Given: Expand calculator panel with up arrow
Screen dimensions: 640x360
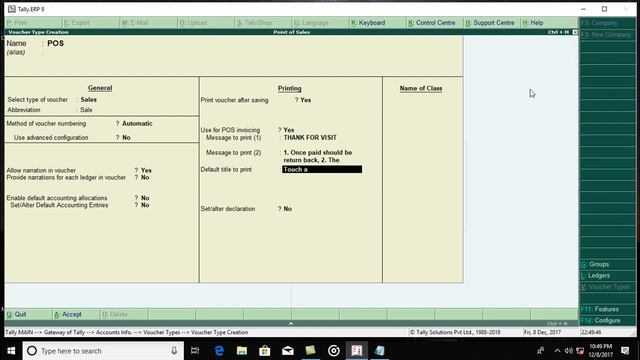Looking at the screenshot, I should tap(291, 323).
